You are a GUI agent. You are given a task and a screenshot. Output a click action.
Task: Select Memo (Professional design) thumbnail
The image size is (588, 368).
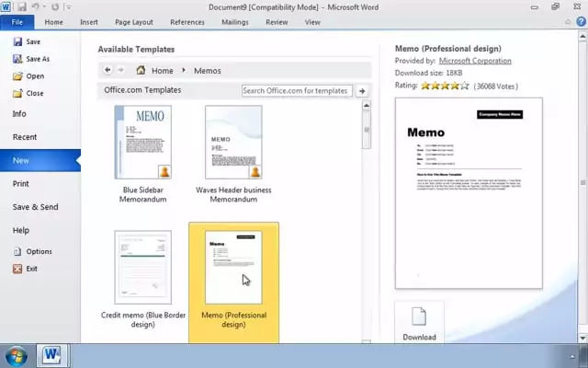tap(233, 268)
